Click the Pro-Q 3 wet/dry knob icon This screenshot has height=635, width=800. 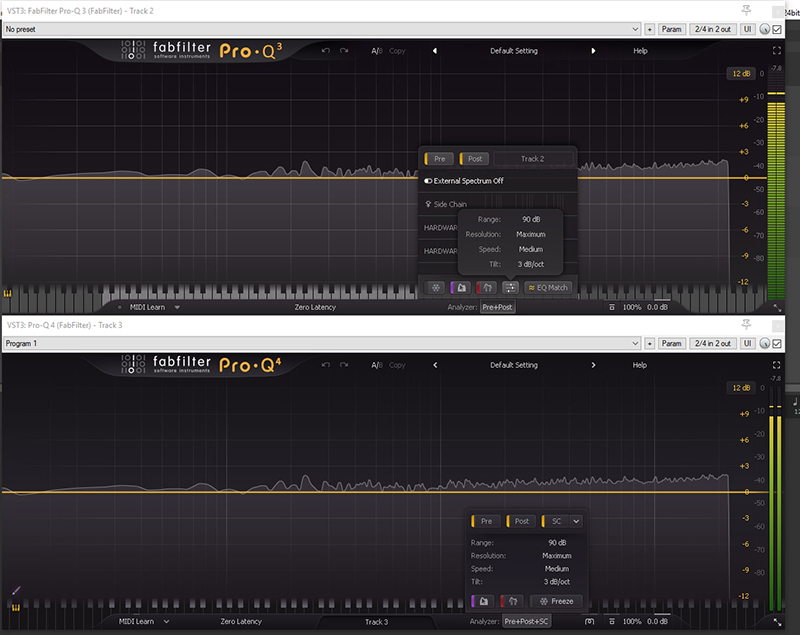coord(764,29)
